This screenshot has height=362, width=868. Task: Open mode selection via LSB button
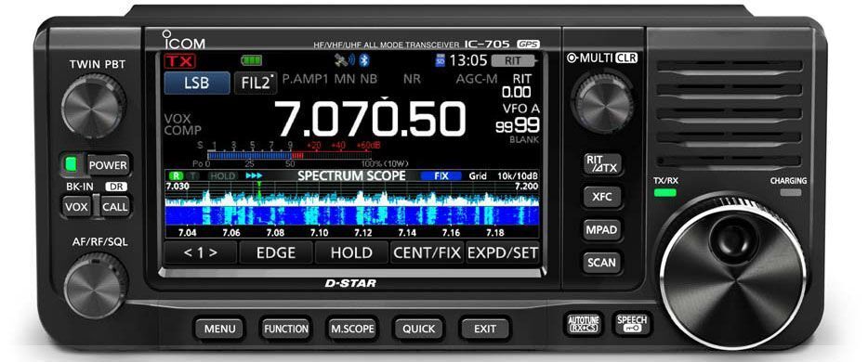[196, 83]
